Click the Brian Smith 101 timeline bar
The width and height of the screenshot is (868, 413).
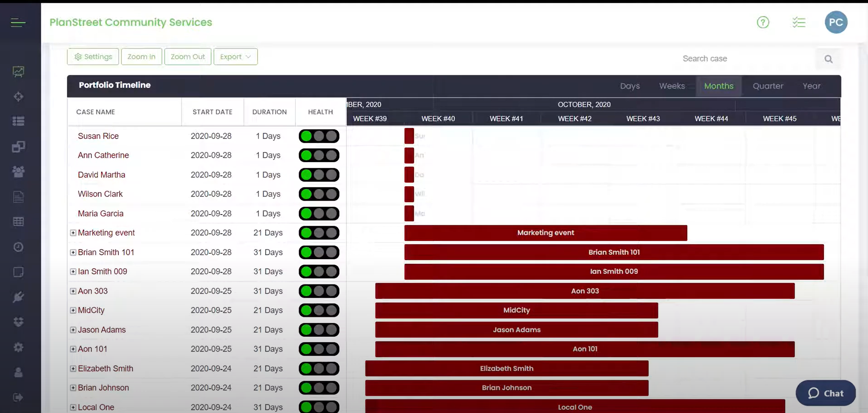pyautogui.click(x=614, y=252)
